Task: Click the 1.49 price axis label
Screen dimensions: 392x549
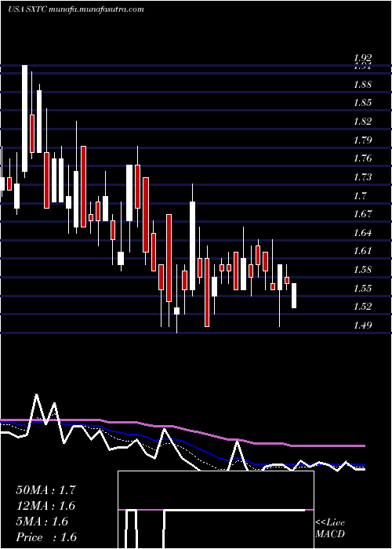Action: [x=362, y=325]
